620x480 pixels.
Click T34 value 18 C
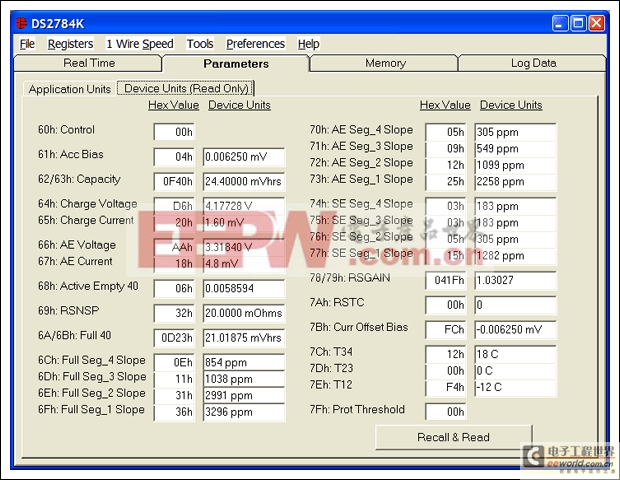tap(515, 354)
